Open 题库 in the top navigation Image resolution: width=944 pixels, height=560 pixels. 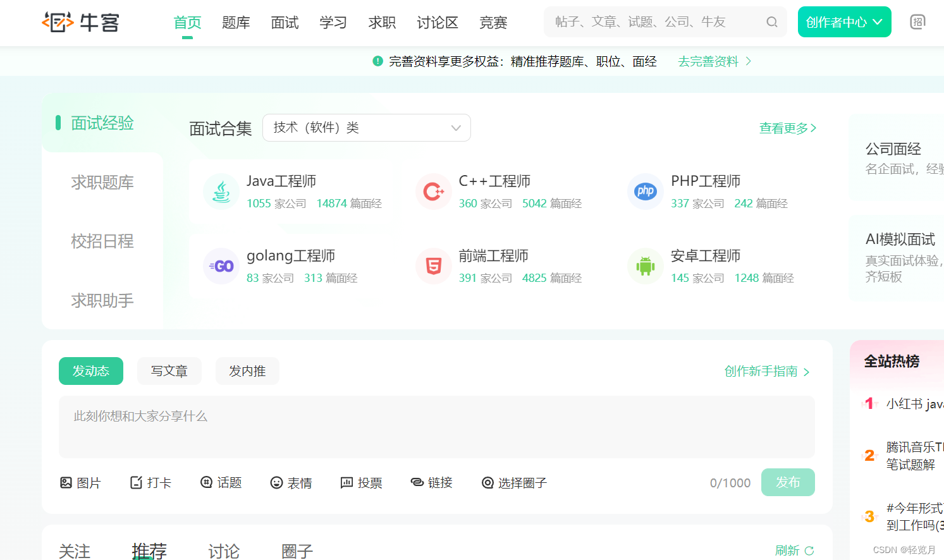(x=236, y=23)
